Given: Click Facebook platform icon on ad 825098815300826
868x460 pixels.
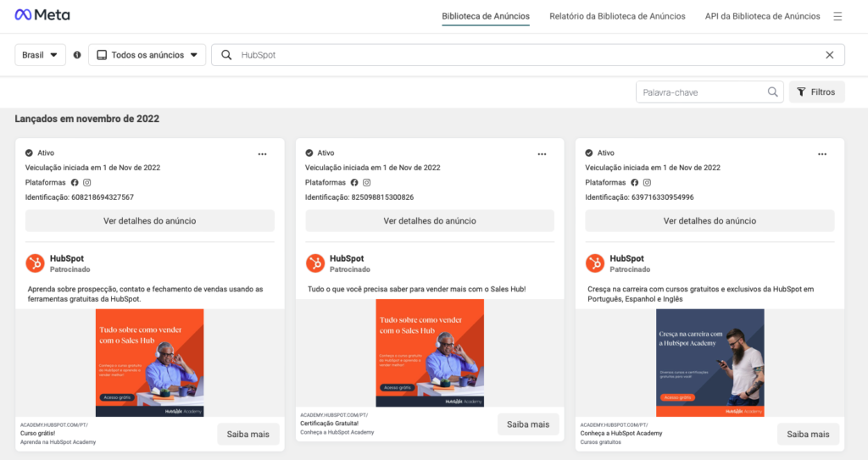Looking at the screenshot, I should pos(354,182).
